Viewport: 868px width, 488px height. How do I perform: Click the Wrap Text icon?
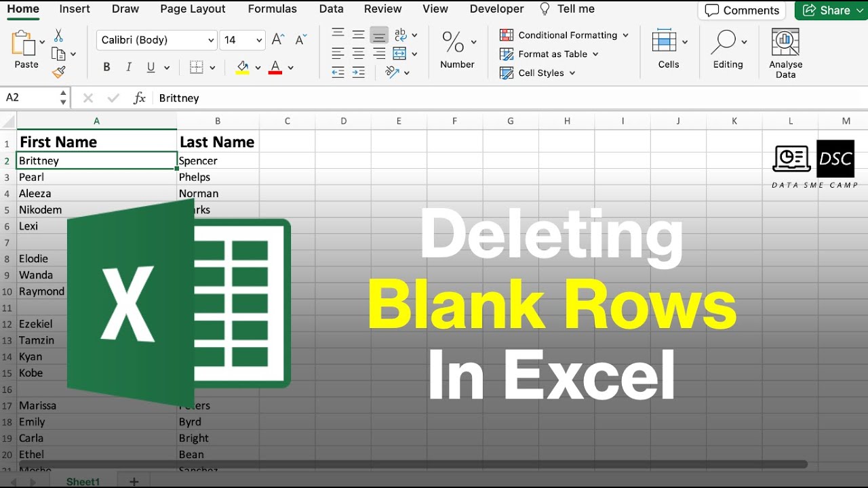(400, 35)
